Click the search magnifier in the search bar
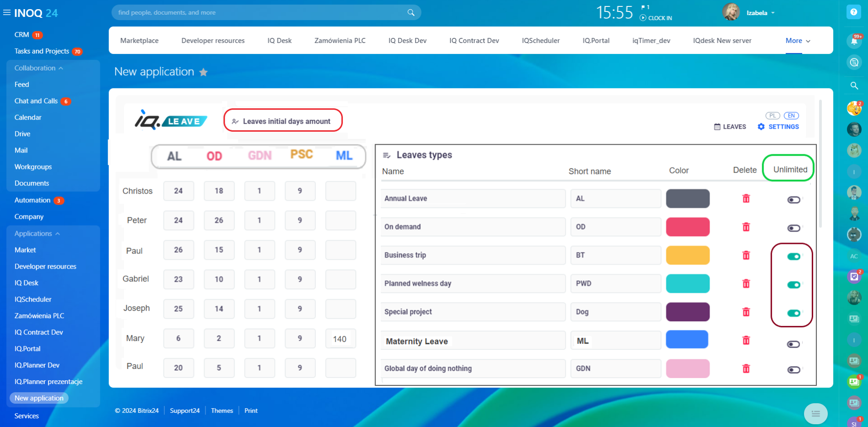The image size is (868, 427). coord(411,12)
